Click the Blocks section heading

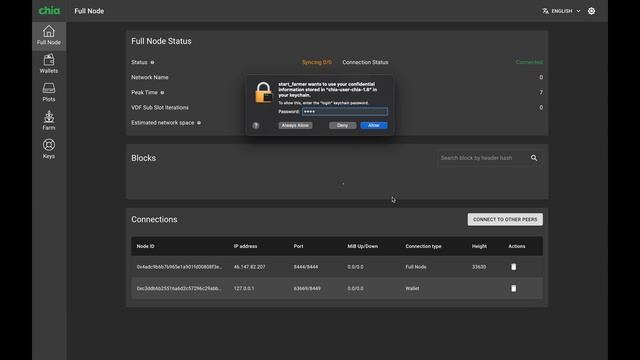143,158
